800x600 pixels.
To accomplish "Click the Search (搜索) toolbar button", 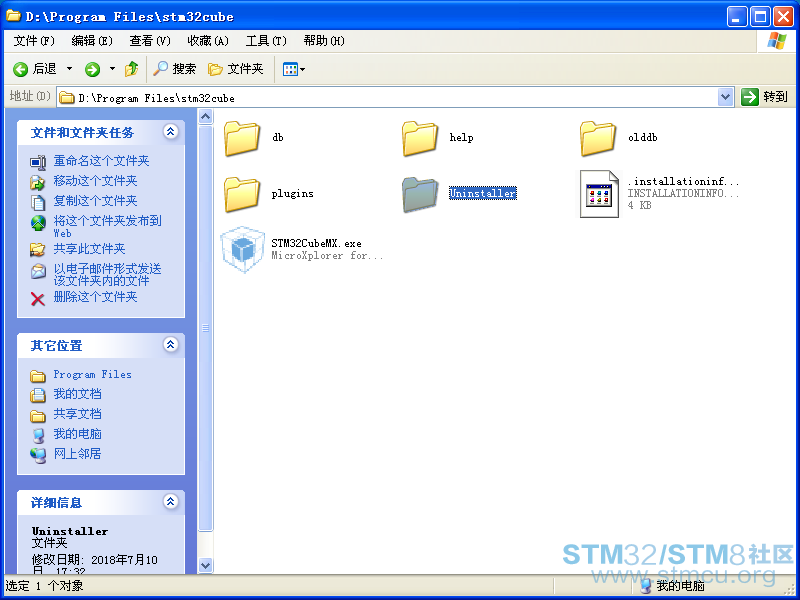I will [x=174, y=69].
